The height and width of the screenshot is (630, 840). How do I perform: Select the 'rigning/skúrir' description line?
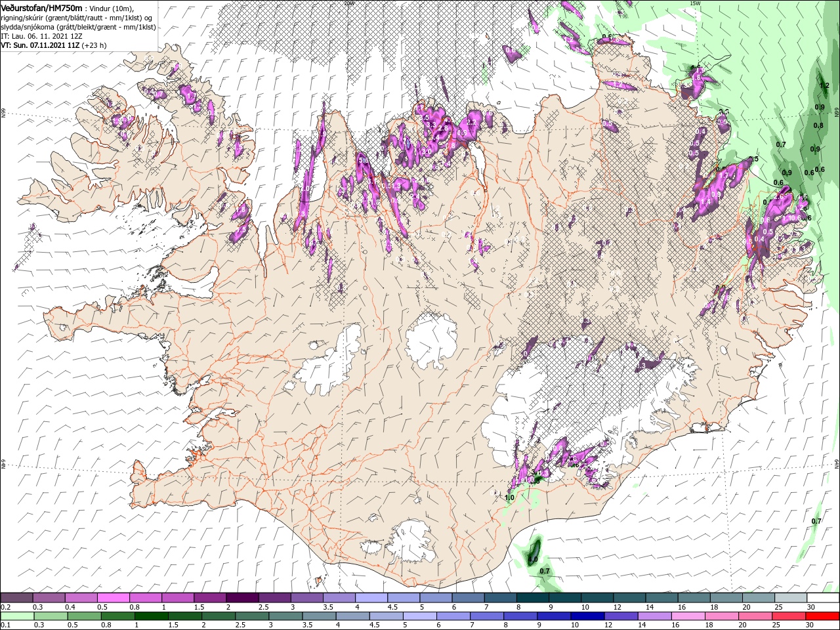(76, 18)
